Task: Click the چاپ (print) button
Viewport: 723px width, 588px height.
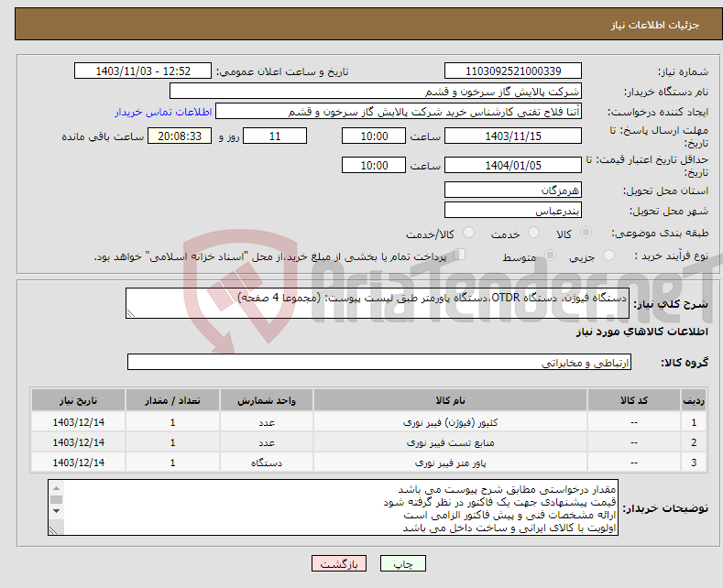Action: (402, 563)
